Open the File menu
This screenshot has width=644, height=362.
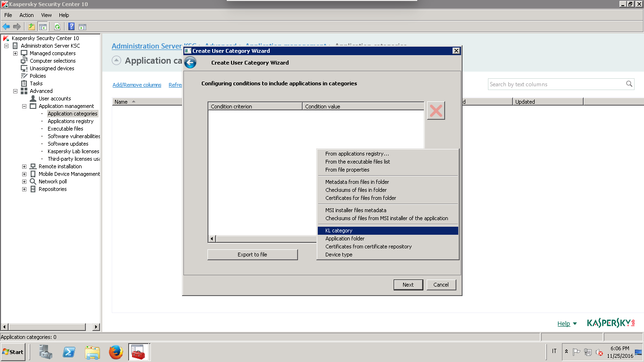point(8,15)
